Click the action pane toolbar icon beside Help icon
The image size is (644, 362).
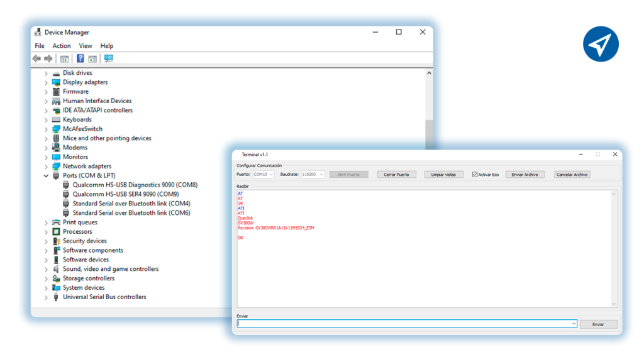pos(93,59)
